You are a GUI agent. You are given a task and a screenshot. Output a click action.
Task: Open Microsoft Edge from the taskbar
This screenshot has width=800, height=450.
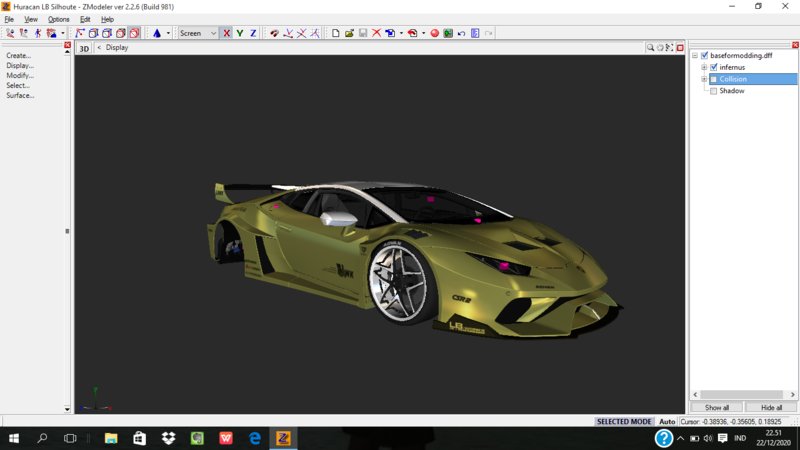(255, 438)
